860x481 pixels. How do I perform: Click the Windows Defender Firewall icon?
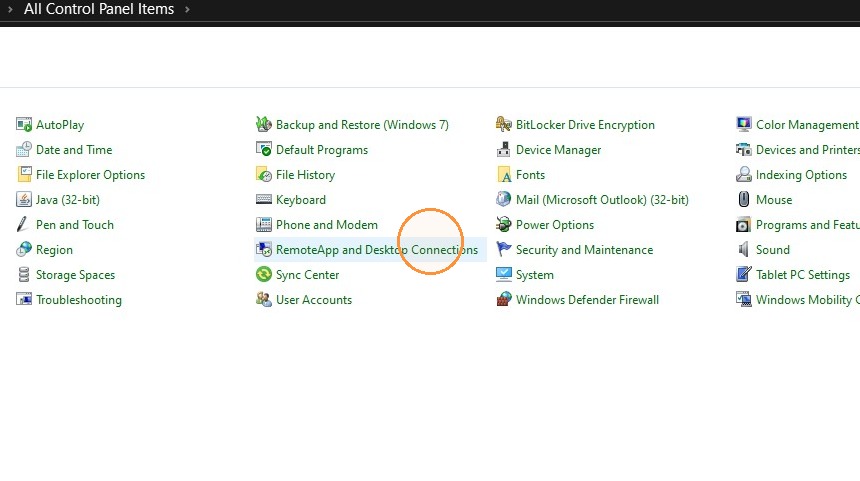[503, 299]
